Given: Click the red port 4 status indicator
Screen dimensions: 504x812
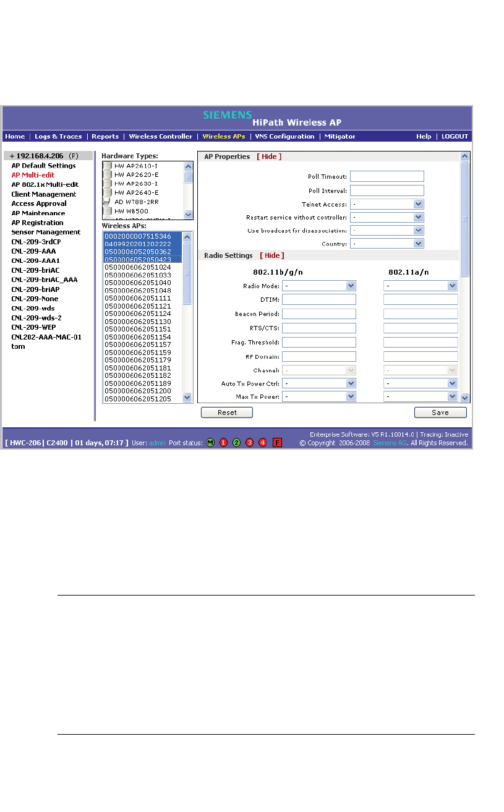Looking at the screenshot, I should 262,443.
